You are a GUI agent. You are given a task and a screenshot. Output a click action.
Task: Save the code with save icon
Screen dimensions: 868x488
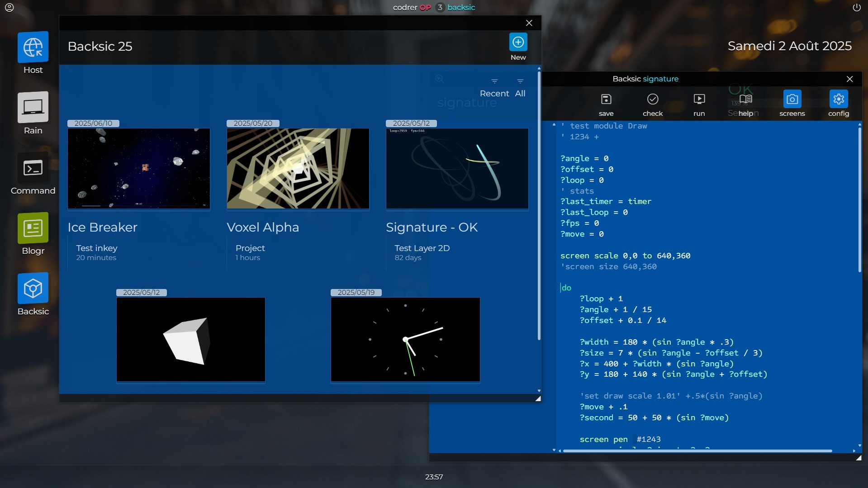pos(606,99)
